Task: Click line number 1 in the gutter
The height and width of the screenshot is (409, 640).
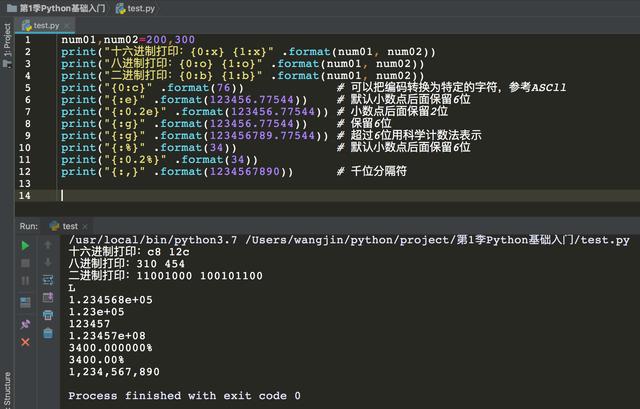Action: (27, 40)
